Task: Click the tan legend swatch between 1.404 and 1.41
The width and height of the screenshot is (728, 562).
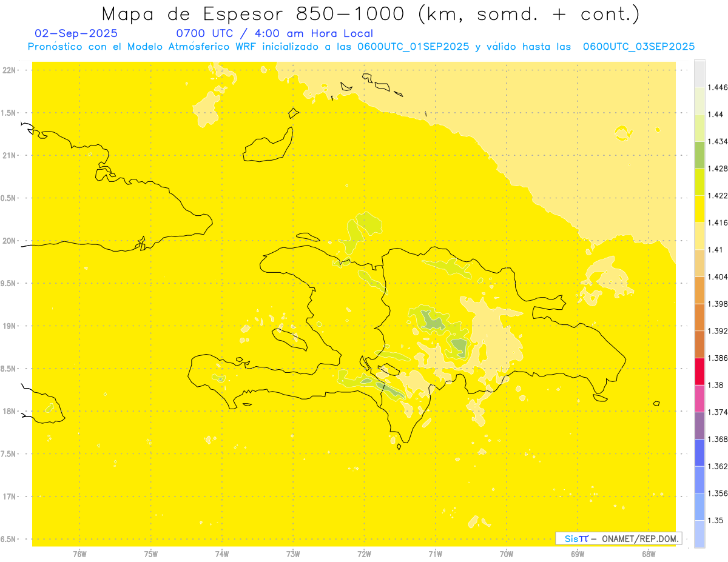Action: 699,263
